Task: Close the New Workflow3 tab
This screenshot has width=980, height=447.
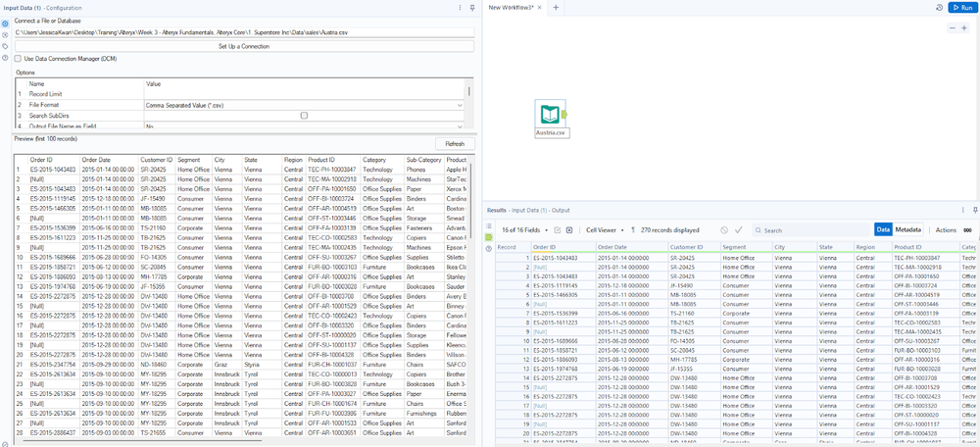Action: click(539, 7)
